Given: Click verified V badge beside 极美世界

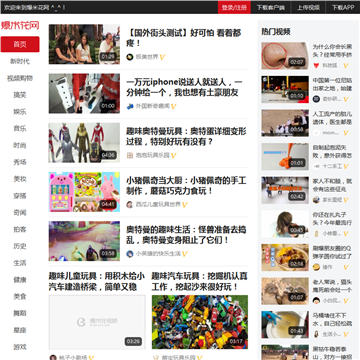Looking at the screenshot, I should coord(162,57).
